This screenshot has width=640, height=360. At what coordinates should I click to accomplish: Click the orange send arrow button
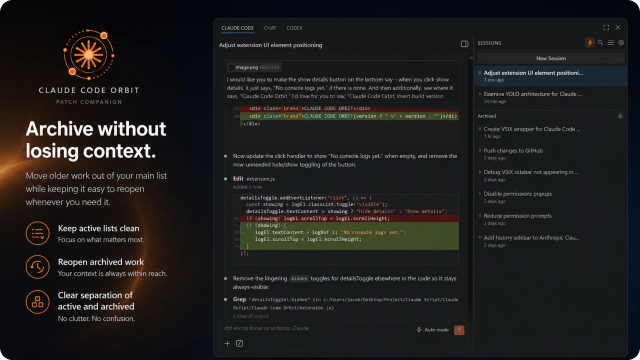(459, 330)
